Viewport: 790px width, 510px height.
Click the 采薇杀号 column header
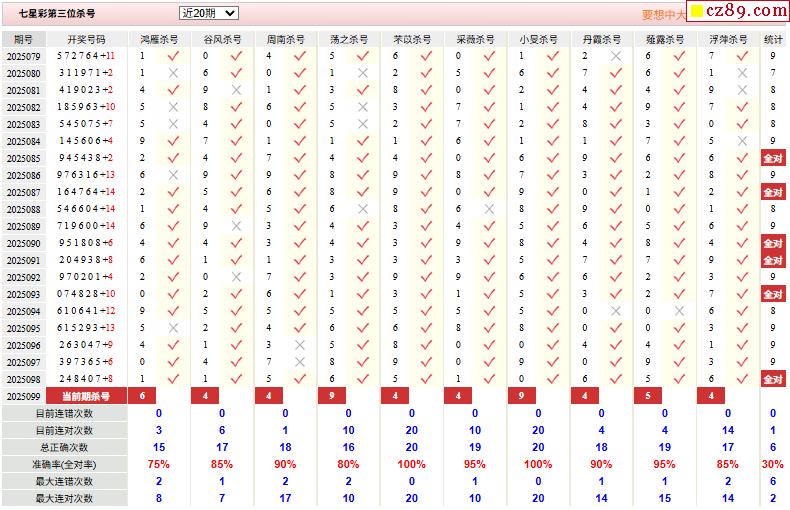click(475, 39)
